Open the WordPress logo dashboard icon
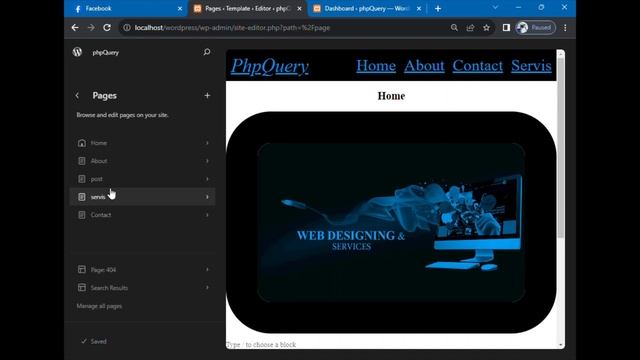Screen dimensions: 640x360 pyautogui.click(x=77, y=52)
